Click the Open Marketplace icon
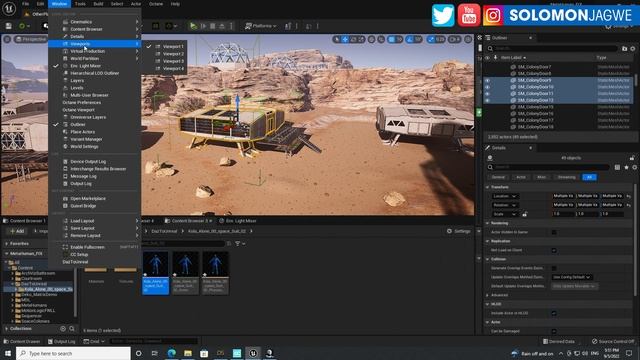This screenshot has height=360, width=640. (x=65, y=198)
